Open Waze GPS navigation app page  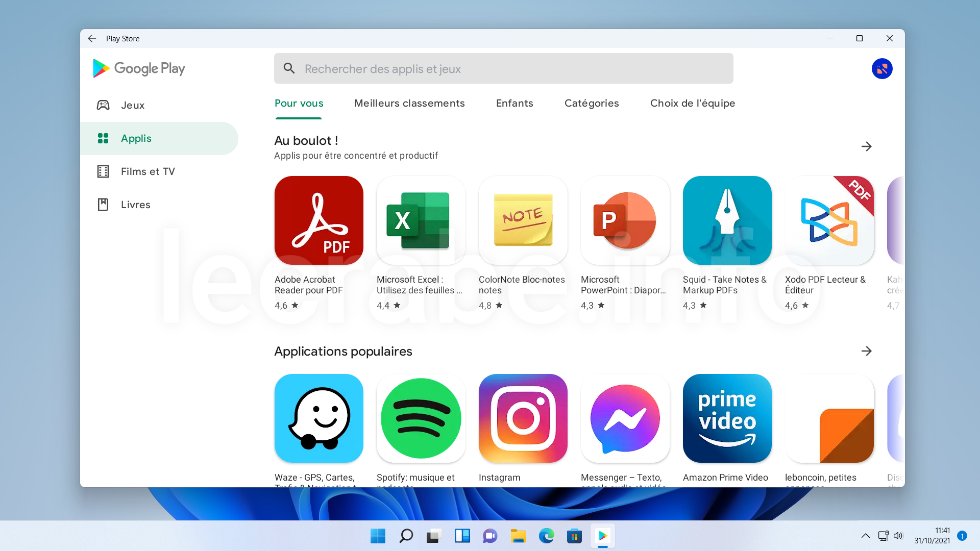318,418
